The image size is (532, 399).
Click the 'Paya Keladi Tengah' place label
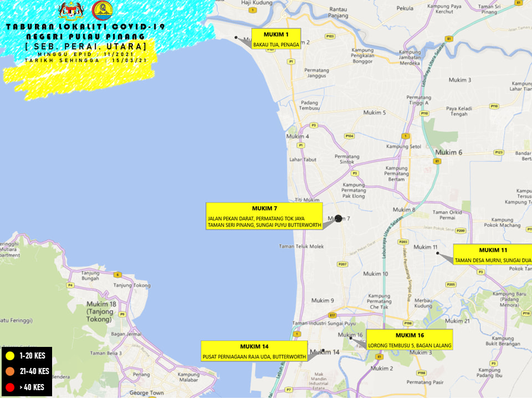coord(459,111)
